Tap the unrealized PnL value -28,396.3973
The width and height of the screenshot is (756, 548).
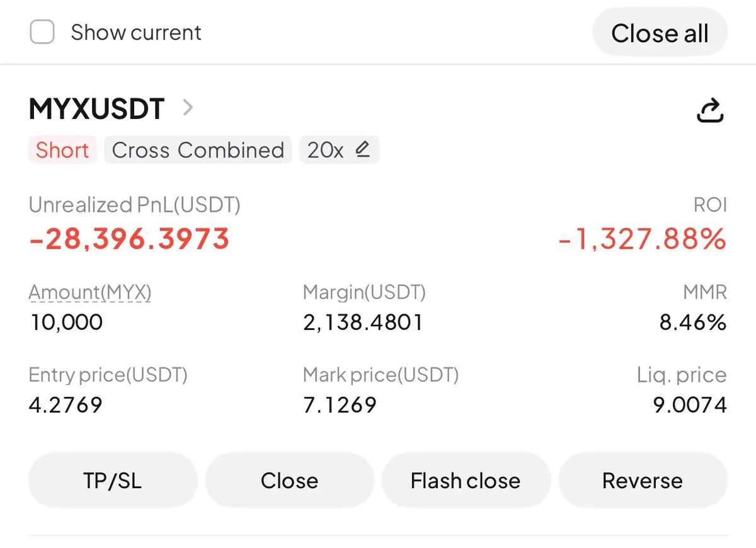pos(129,239)
